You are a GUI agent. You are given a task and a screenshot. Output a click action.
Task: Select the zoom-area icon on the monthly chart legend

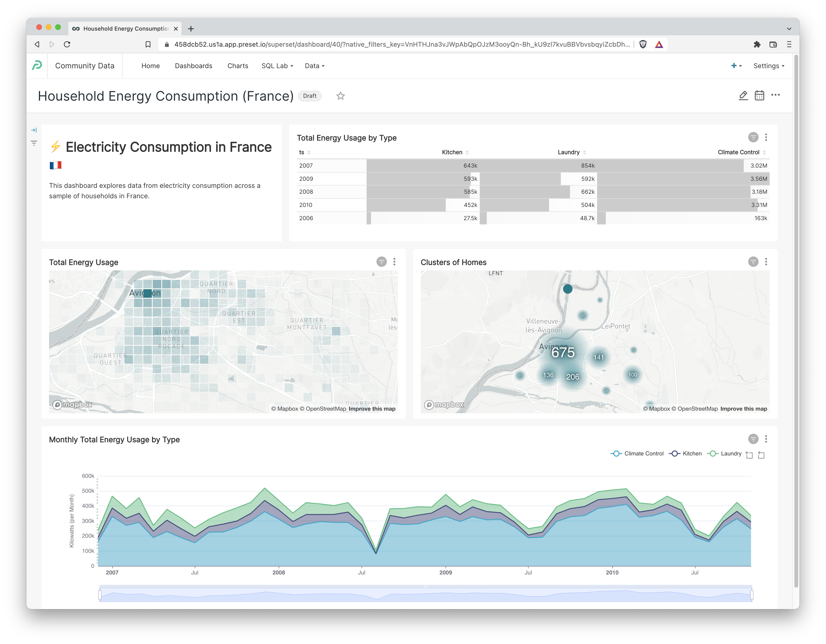click(750, 454)
